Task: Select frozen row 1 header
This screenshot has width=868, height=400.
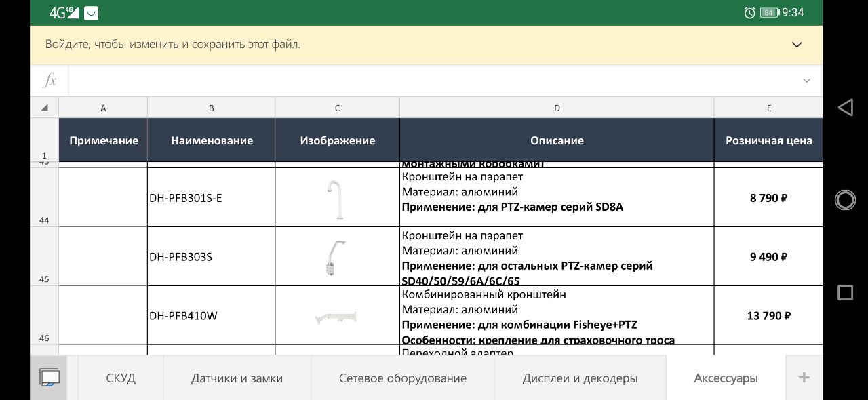Action: (45, 140)
